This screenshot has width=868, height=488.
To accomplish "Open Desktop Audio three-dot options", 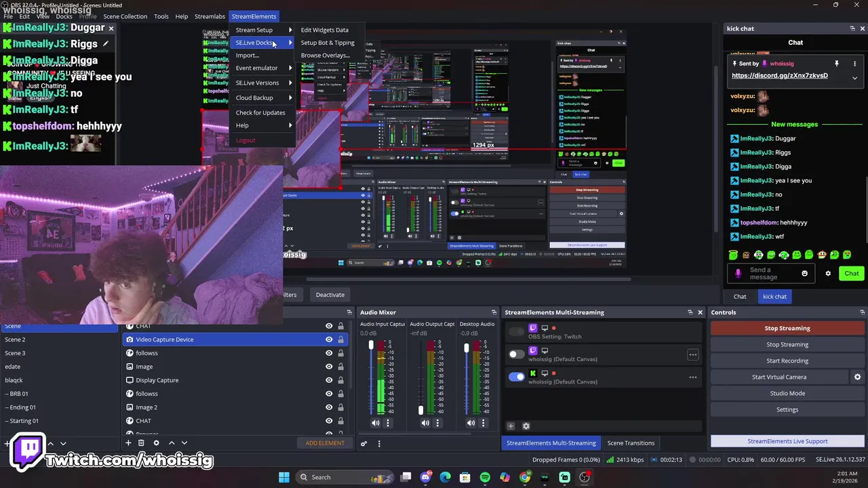I will point(484,423).
